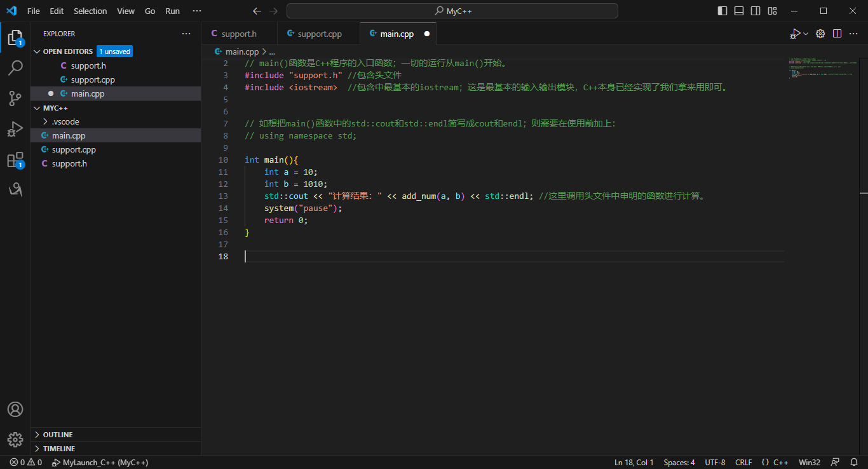The width and height of the screenshot is (868, 469).
Task: Click the UTF-8 encoding button
Action: 715,462
